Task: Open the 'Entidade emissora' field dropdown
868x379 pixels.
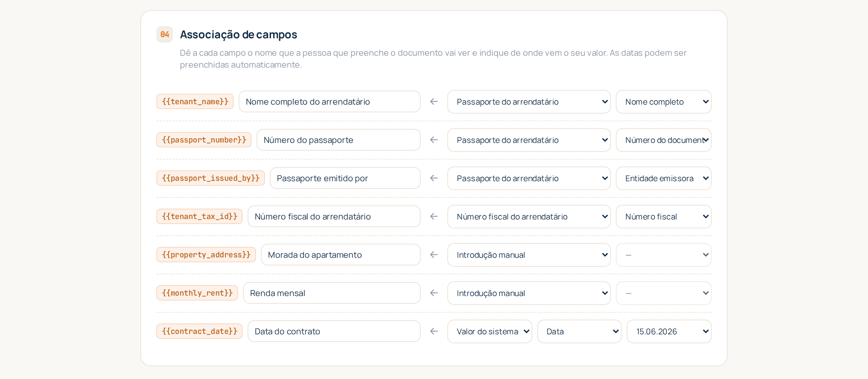Action: (664, 178)
